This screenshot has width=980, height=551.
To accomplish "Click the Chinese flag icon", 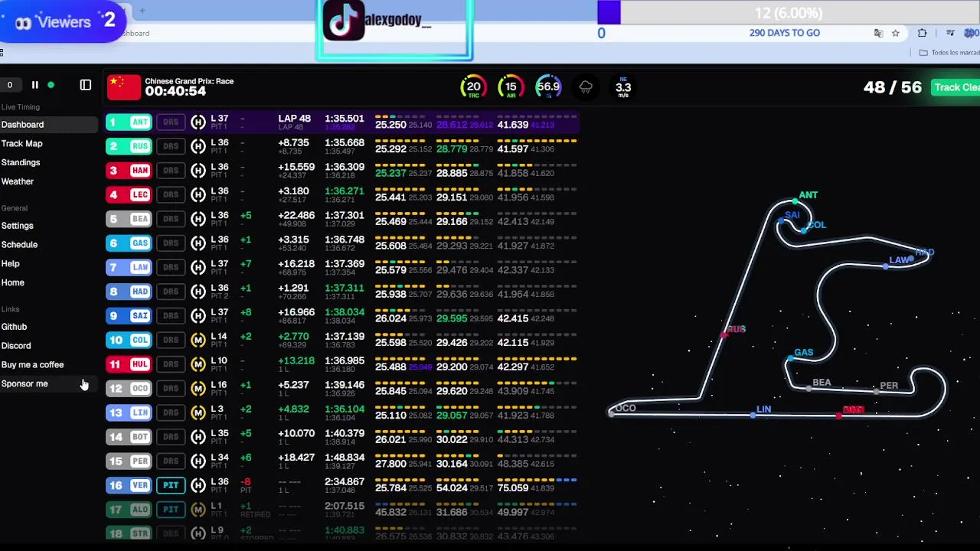I will pos(124,87).
